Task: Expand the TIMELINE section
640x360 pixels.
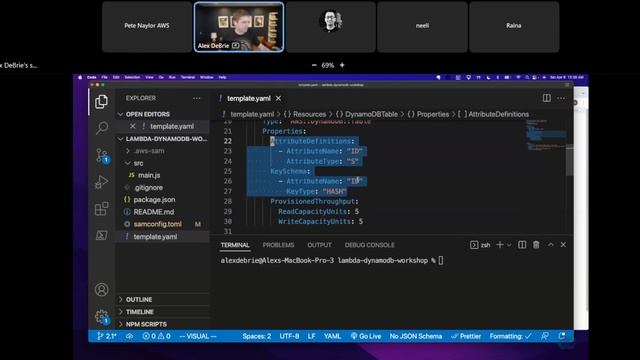Action: [x=140, y=312]
